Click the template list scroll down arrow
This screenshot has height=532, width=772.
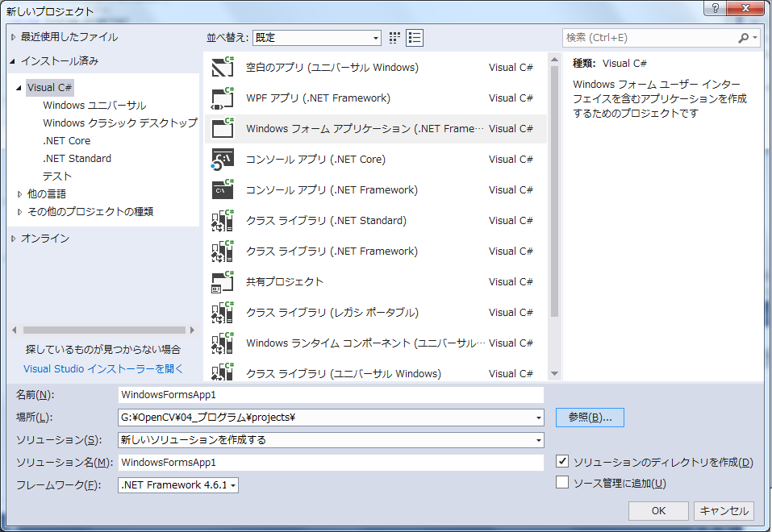pyautogui.click(x=554, y=374)
